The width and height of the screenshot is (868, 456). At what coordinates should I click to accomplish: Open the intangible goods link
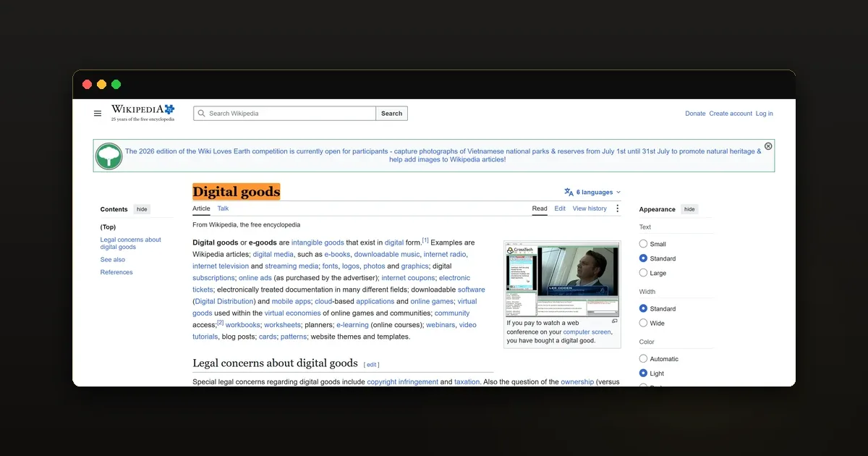318,242
